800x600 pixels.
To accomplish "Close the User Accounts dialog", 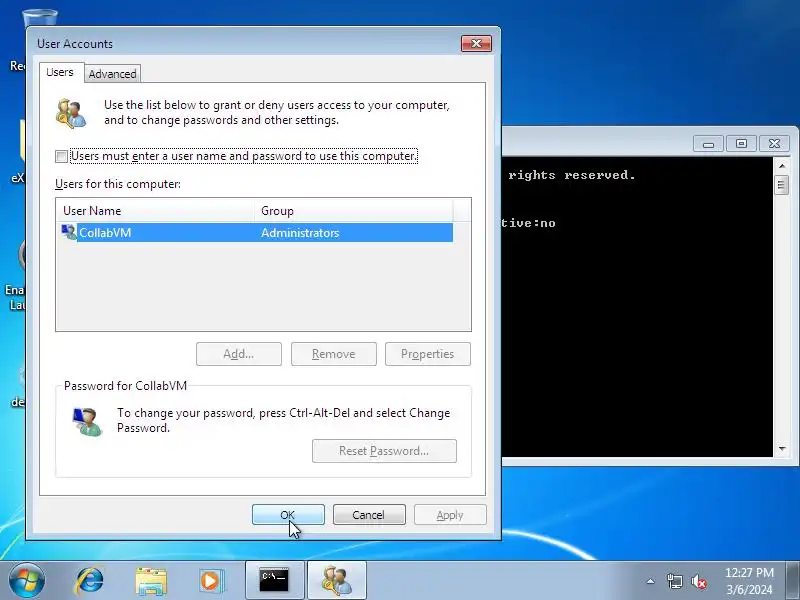I will pos(476,43).
